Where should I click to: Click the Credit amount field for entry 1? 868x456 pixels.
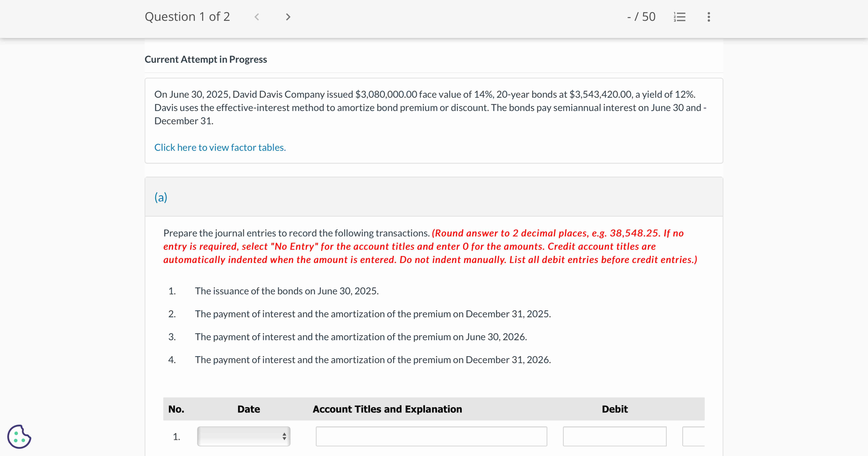pos(693,436)
